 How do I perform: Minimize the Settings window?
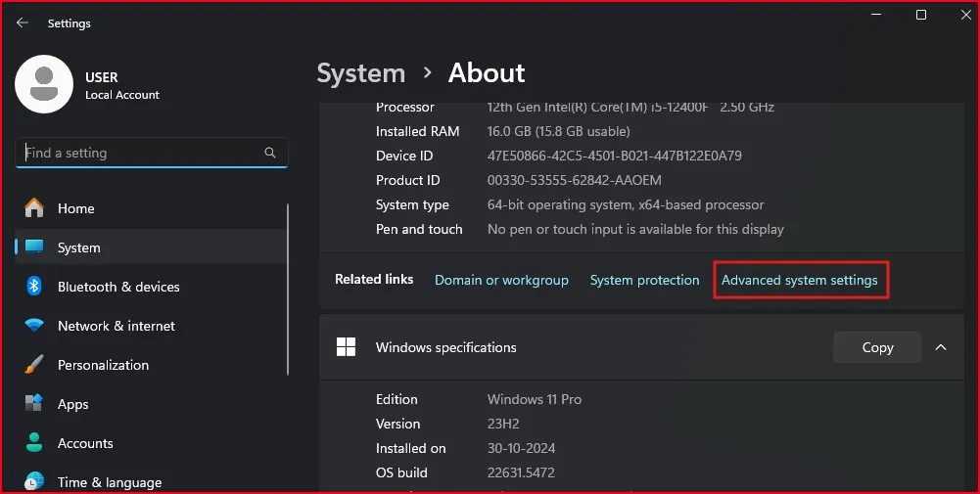pyautogui.click(x=876, y=15)
